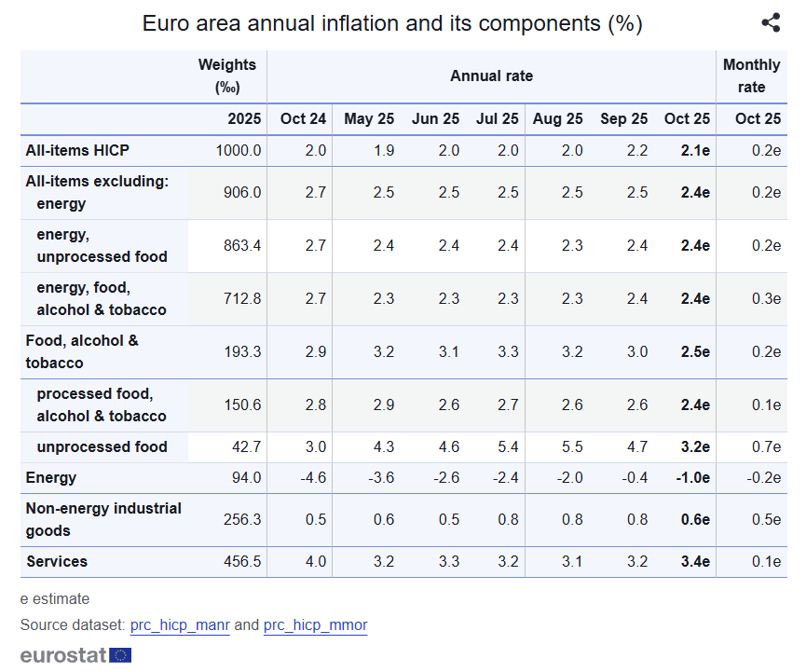Click the Energy row label
806x672 pixels.
click(x=51, y=478)
